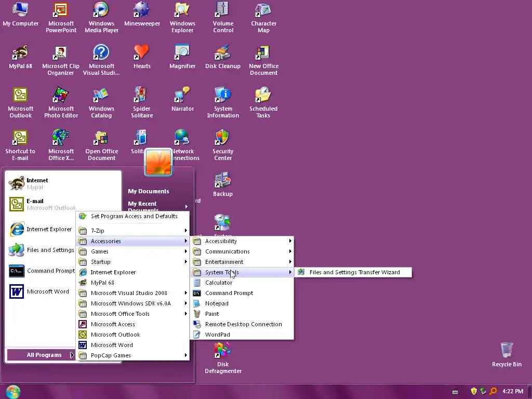Click the keyboard tray icon
The image size is (532, 399).
[455, 392]
